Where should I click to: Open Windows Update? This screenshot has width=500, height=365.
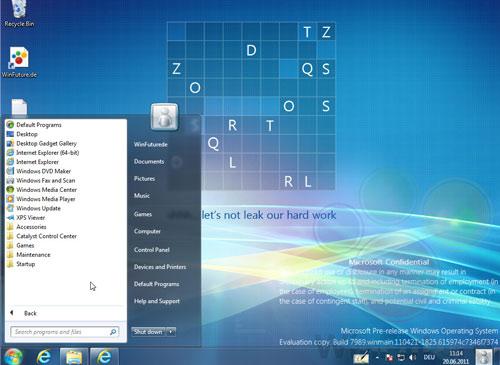tap(34, 208)
